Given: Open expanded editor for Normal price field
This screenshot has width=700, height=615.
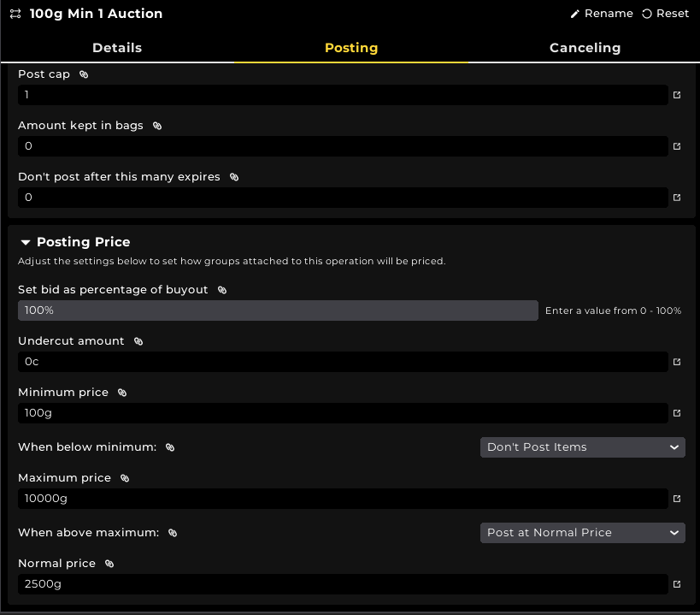Looking at the screenshot, I should 677,584.
